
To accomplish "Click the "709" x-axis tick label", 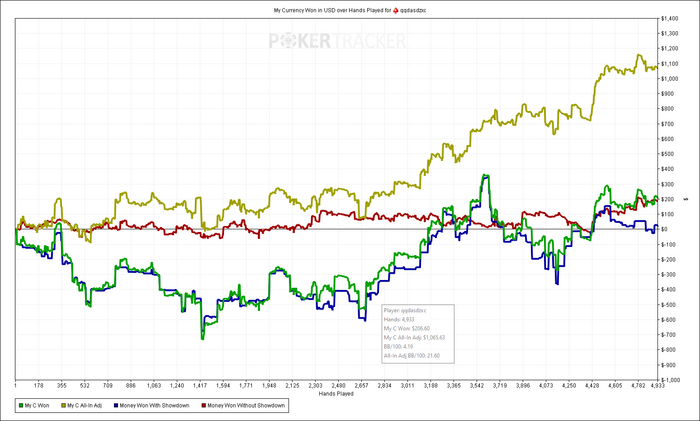I will (108, 386).
